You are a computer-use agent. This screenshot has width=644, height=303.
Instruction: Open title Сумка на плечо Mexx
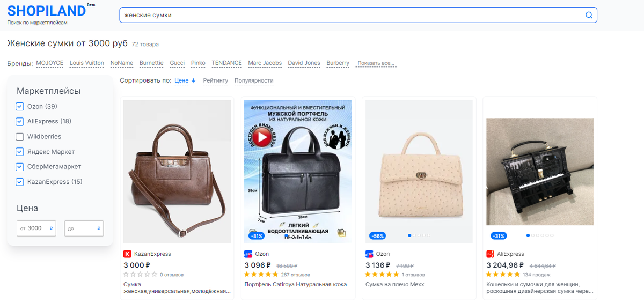(x=395, y=284)
